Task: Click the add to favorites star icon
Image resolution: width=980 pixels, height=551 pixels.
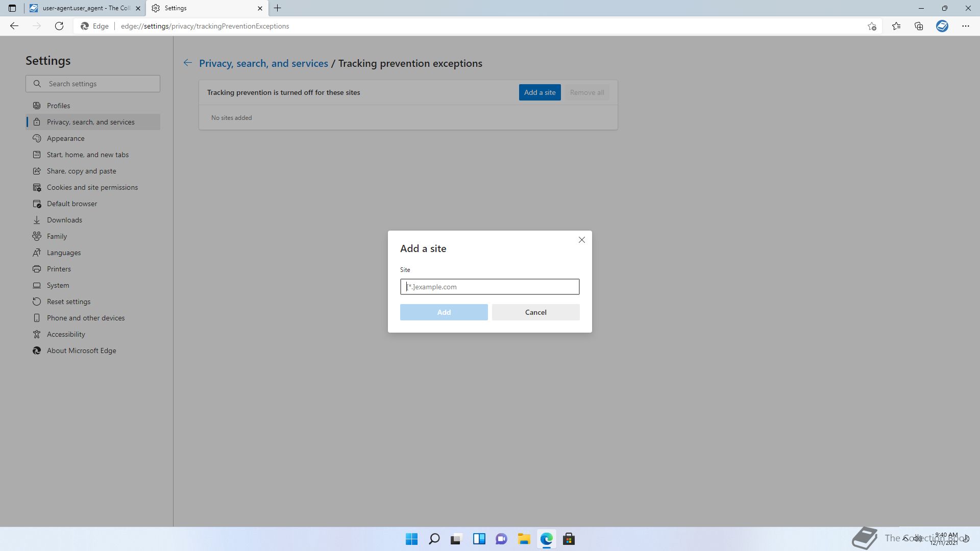Action: click(872, 26)
